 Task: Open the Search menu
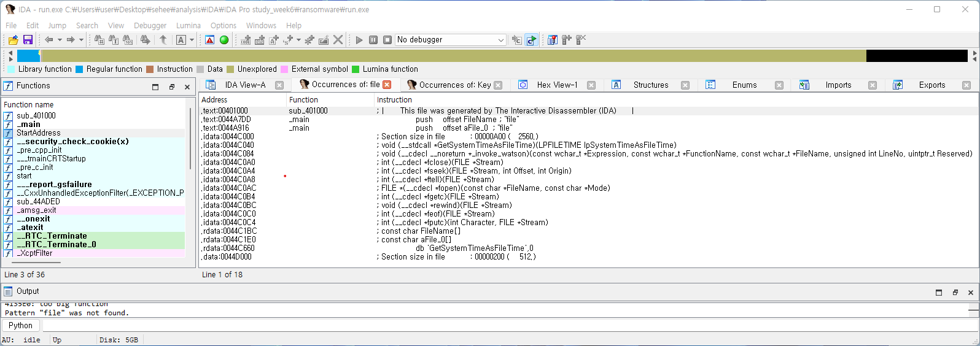tap(87, 25)
